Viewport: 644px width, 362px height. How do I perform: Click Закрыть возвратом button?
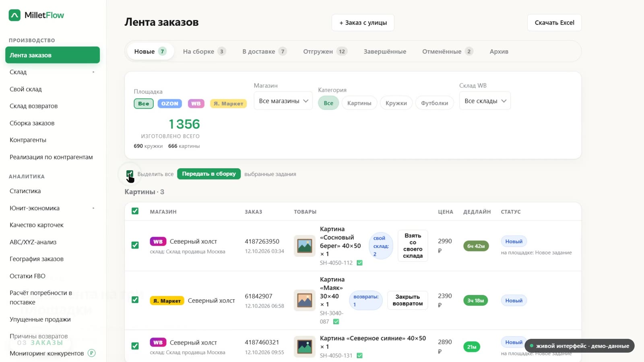click(x=408, y=300)
